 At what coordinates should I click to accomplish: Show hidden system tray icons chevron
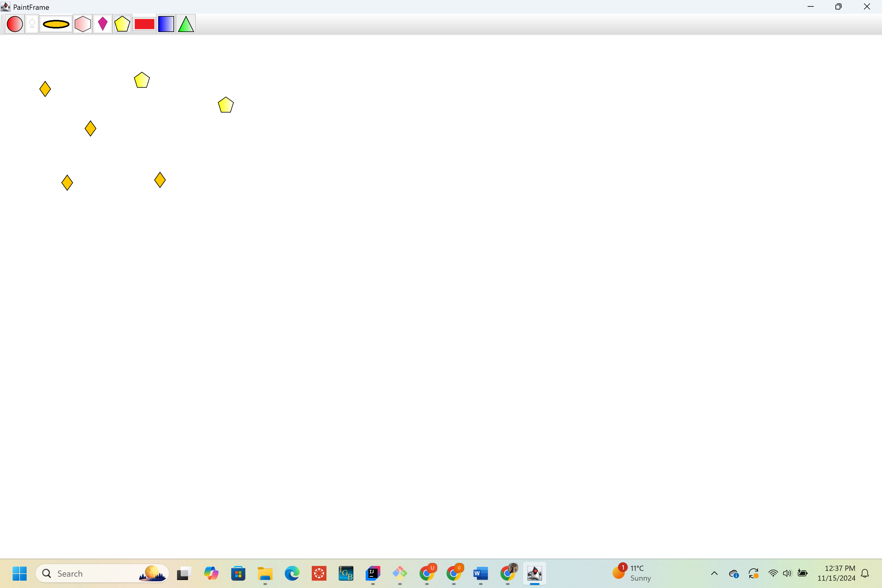(x=714, y=573)
